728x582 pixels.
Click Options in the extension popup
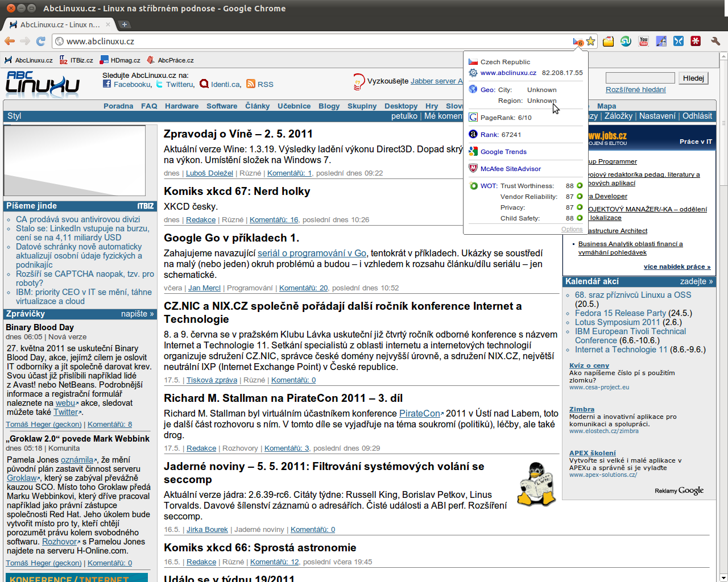pos(572,229)
